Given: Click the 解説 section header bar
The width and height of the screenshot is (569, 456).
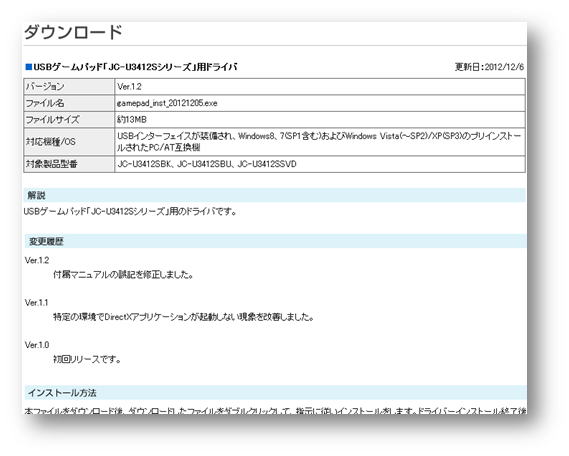Looking at the screenshot, I should (275, 195).
